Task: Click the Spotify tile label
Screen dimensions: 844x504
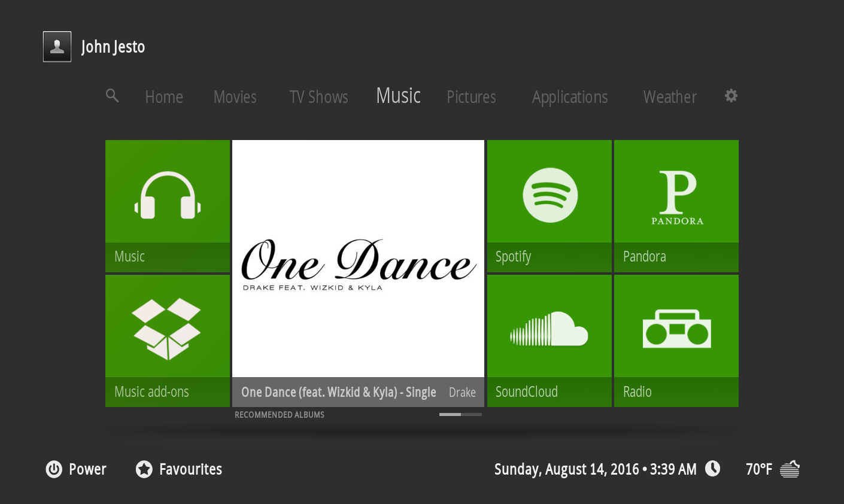Action: click(x=514, y=257)
